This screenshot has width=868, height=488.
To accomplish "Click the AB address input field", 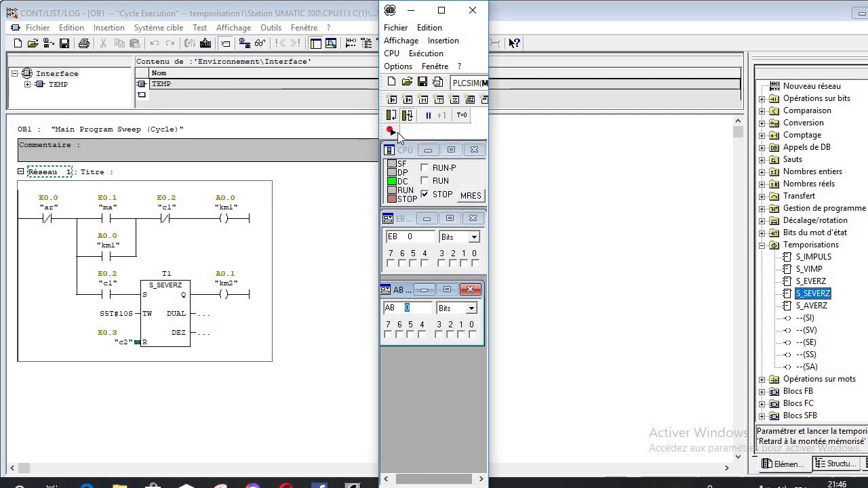I will pos(408,308).
